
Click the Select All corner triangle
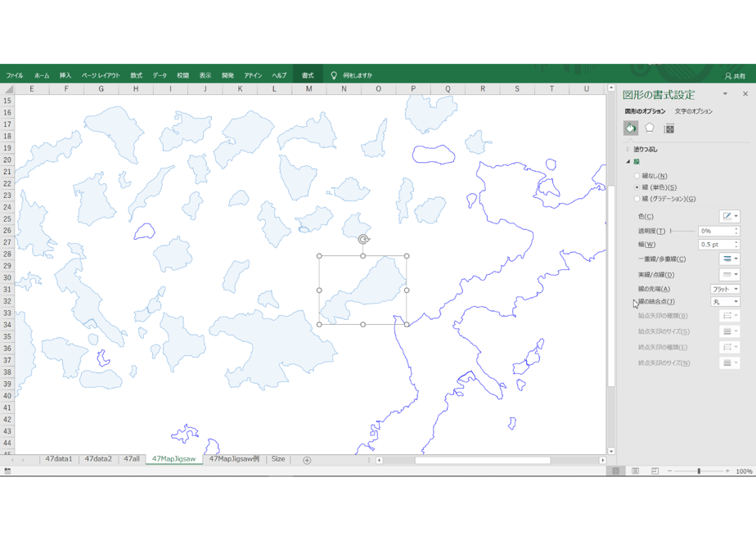click(8, 89)
